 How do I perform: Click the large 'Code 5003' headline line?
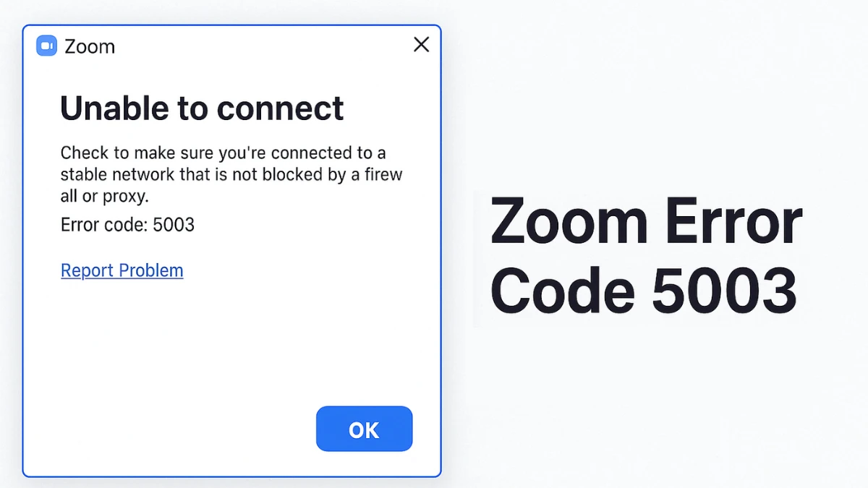pos(644,291)
